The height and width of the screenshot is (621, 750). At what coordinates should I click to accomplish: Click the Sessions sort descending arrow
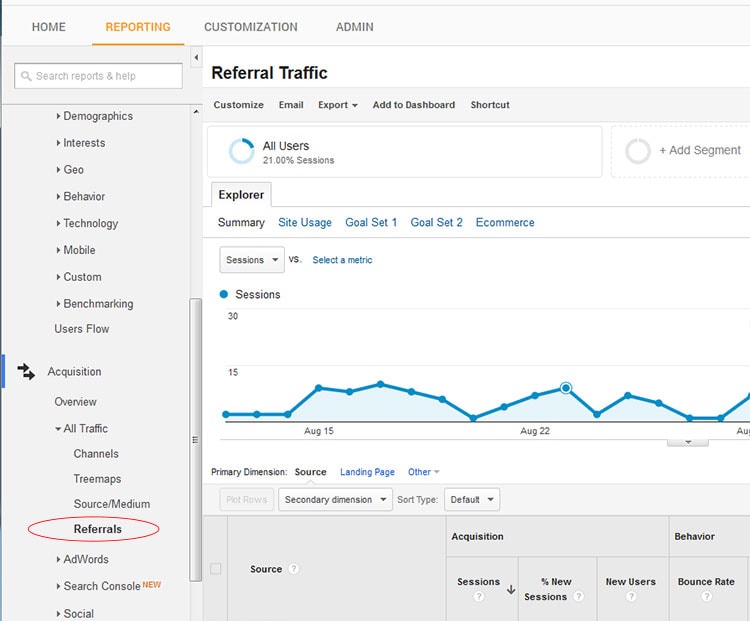coord(511,589)
